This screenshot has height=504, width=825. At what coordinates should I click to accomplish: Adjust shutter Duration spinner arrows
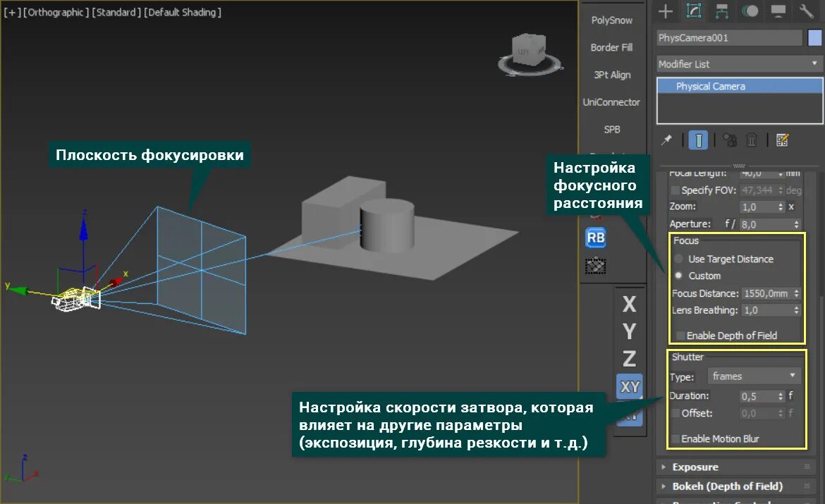point(781,396)
